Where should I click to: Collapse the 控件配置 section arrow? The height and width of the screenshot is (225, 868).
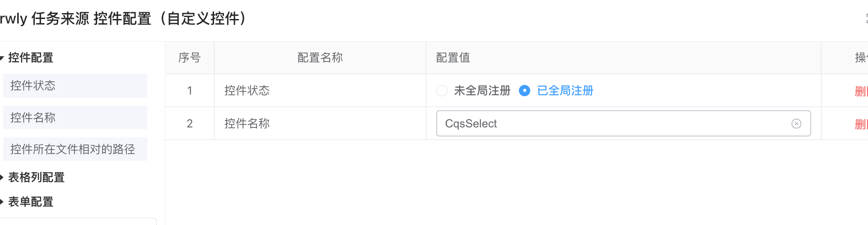coord(2,58)
